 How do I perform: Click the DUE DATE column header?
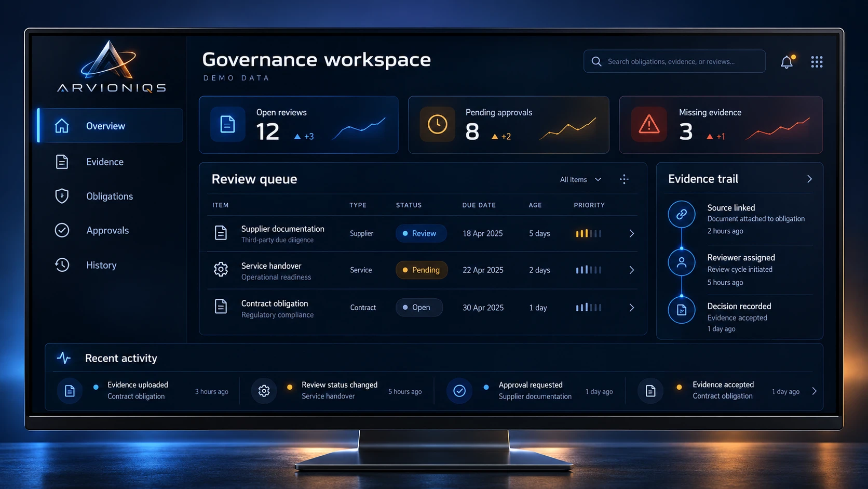coord(479,205)
